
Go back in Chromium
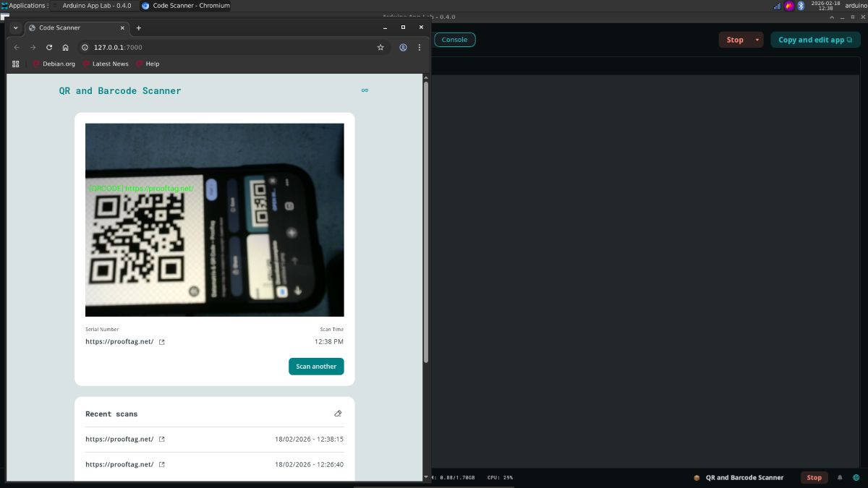point(17,47)
